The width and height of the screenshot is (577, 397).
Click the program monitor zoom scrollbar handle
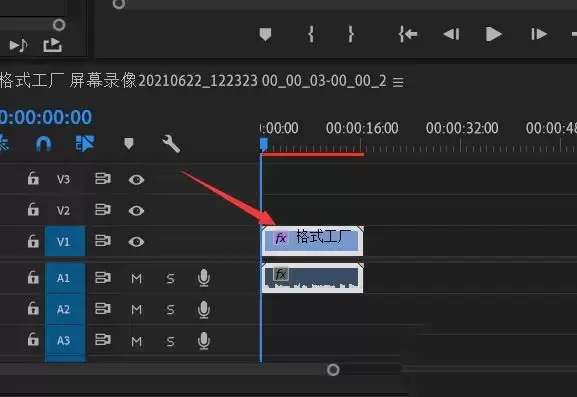[118, 4]
